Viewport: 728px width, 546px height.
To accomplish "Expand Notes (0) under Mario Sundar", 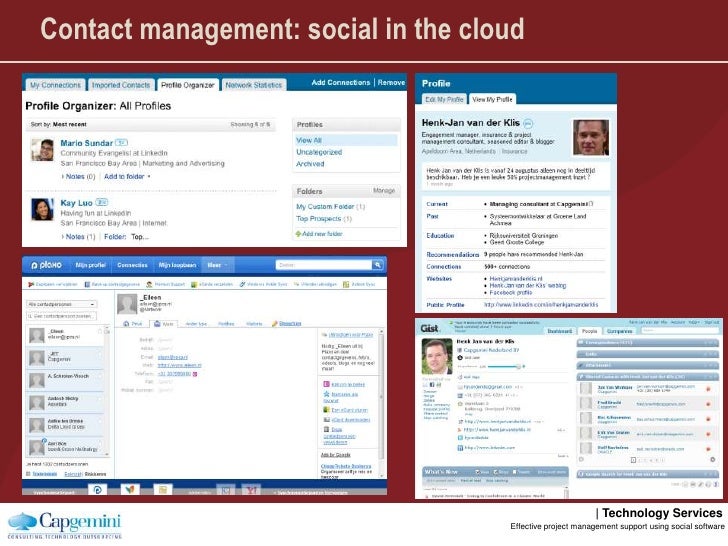I will coord(78,176).
